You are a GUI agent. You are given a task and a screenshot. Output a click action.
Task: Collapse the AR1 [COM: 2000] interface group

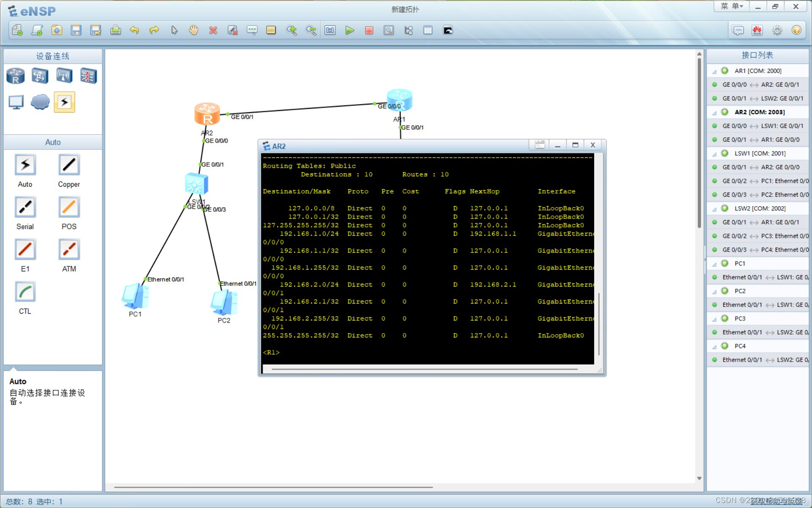point(714,72)
